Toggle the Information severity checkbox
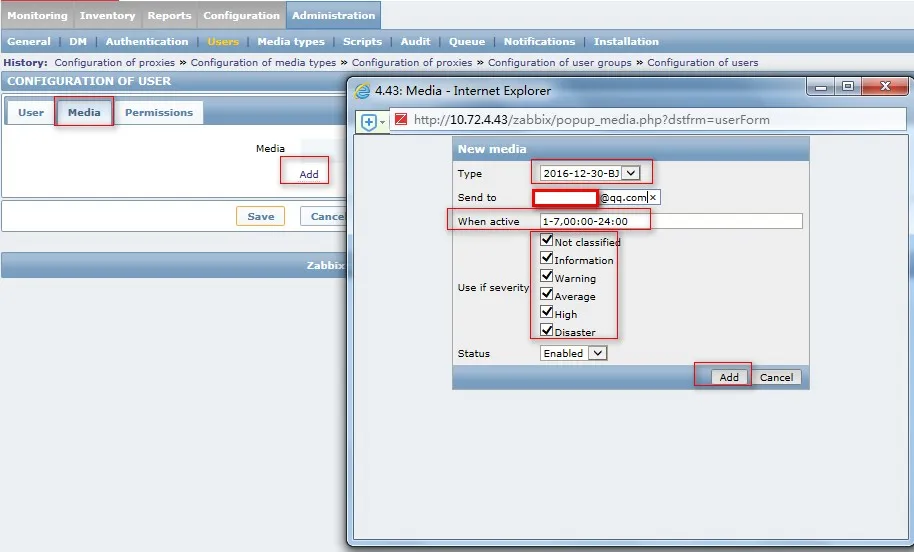This screenshot has width=914, height=552. (546, 258)
